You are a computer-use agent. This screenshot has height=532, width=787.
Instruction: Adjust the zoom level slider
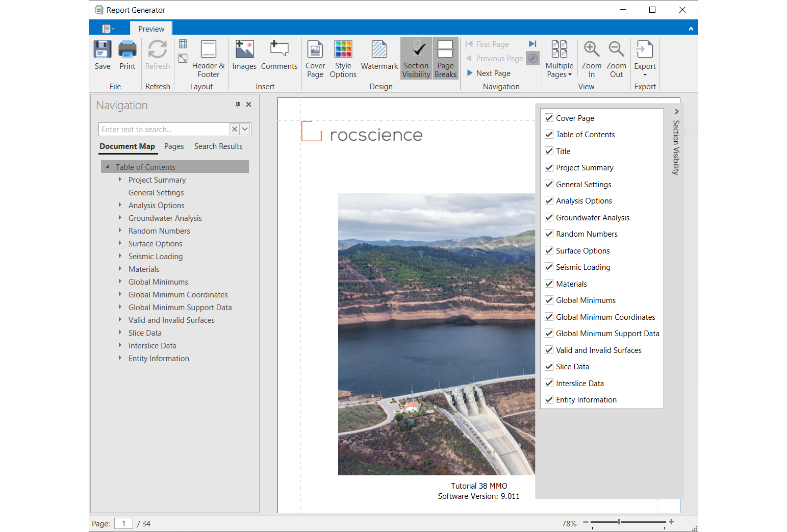[619, 522]
